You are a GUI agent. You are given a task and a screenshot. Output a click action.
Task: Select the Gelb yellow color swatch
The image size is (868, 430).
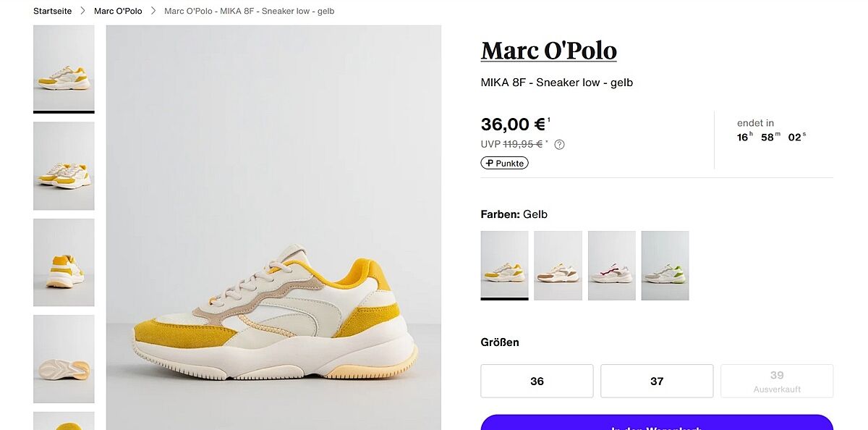click(x=504, y=265)
